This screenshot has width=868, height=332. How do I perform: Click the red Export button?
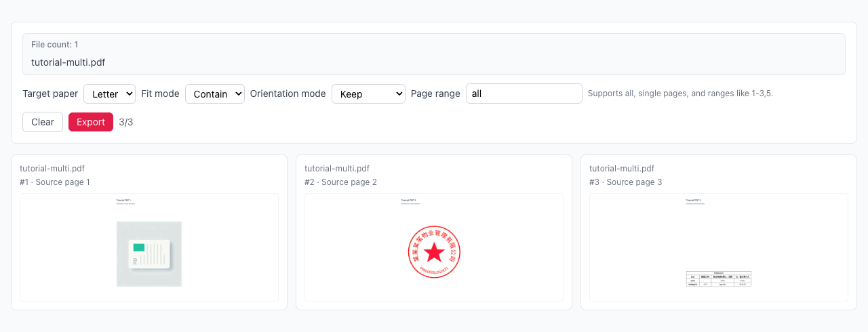[x=90, y=122]
